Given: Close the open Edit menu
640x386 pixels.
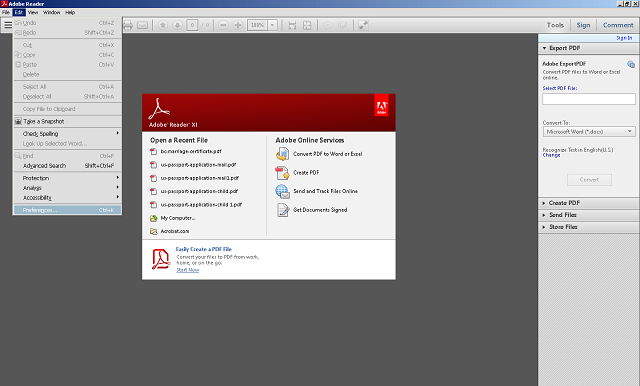Looking at the screenshot, I should coord(19,13).
